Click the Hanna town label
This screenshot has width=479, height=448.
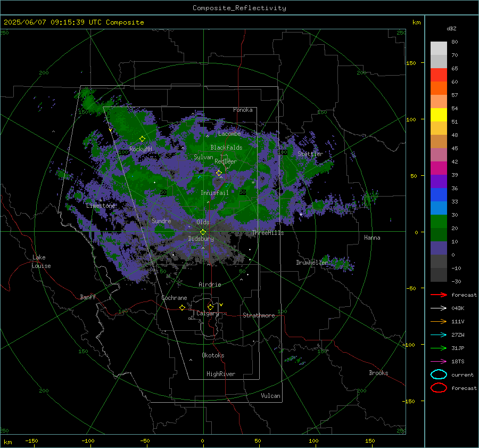click(x=372, y=238)
